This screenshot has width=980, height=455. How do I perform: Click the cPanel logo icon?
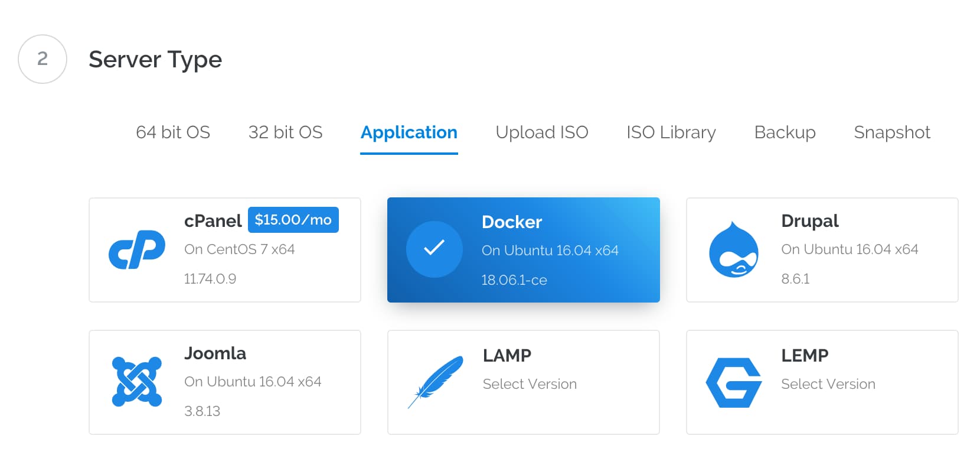point(137,249)
